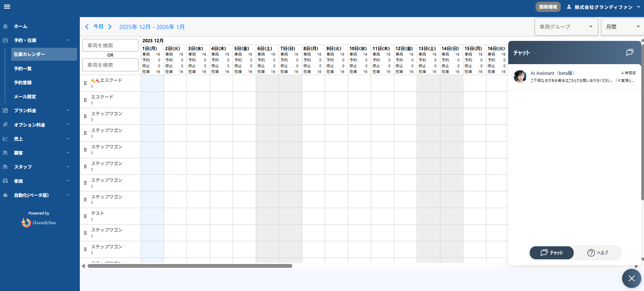Screen dimensions: 644x291
Task: Open the hamburger menu icon
Action: 7,7
